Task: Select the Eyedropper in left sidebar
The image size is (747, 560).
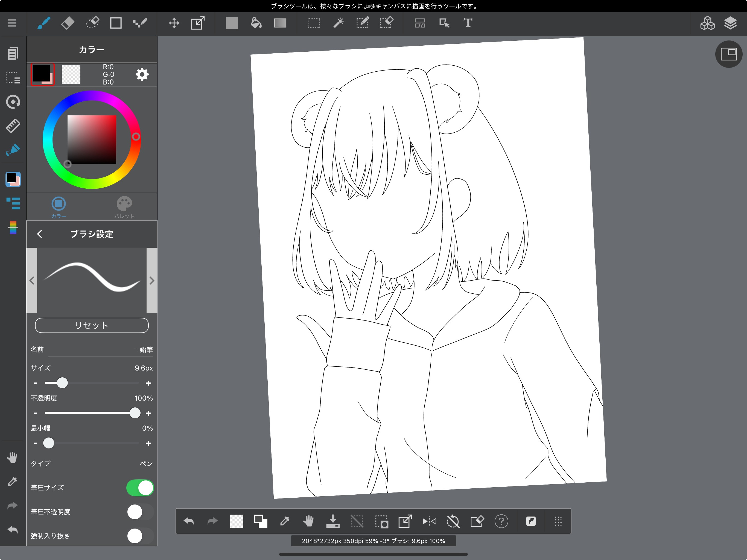Action: click(12, 482)
